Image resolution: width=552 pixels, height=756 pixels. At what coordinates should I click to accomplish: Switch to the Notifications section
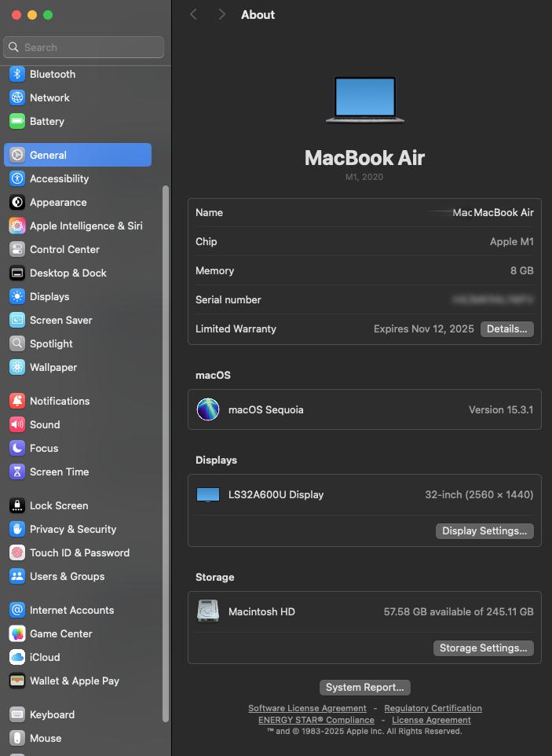coord(60,402)
